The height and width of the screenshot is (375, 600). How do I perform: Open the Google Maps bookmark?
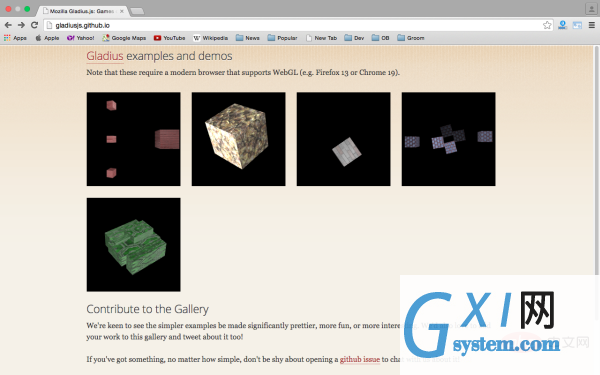click(x=124, y=38)
